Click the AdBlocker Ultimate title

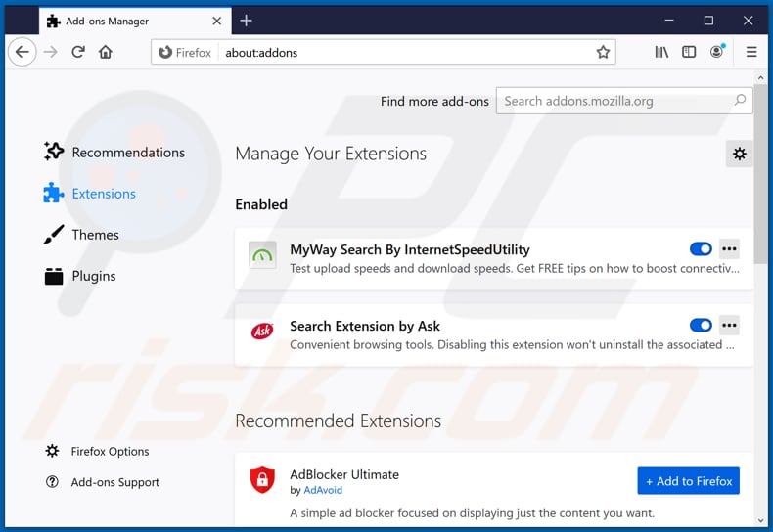point(344,475)
